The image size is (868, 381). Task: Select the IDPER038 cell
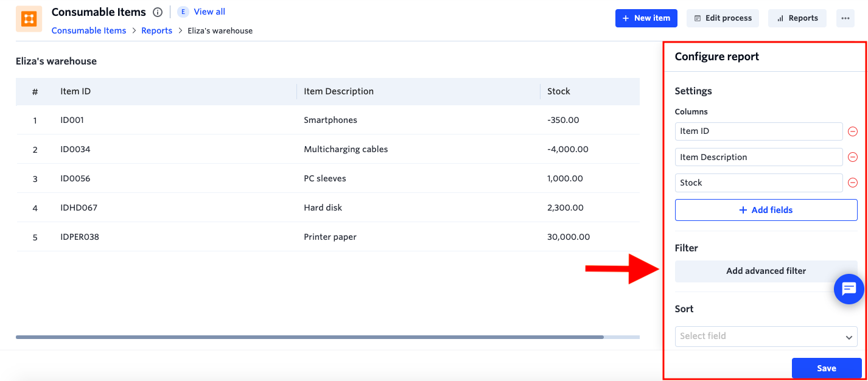click(79, 237)
